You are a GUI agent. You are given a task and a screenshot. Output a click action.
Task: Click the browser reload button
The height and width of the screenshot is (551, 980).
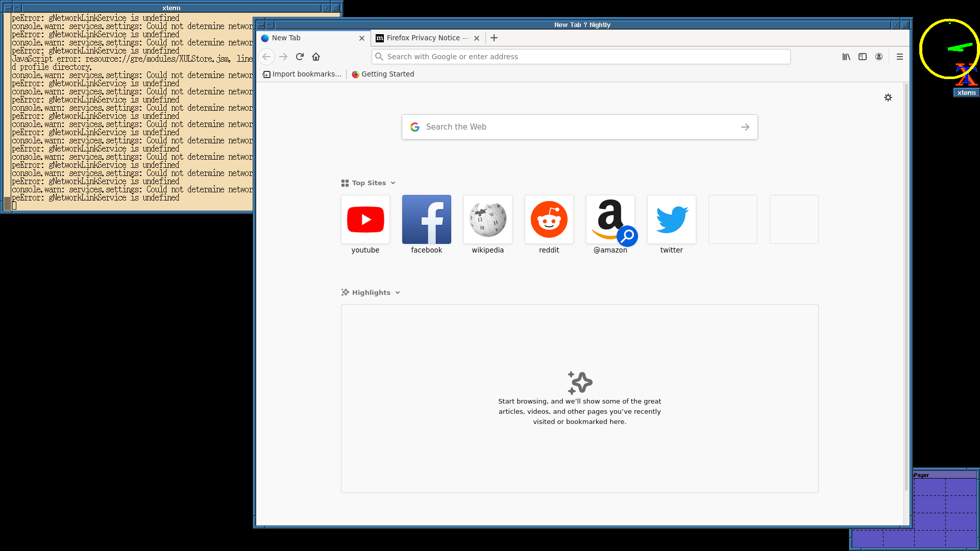[x=300, y=57]
